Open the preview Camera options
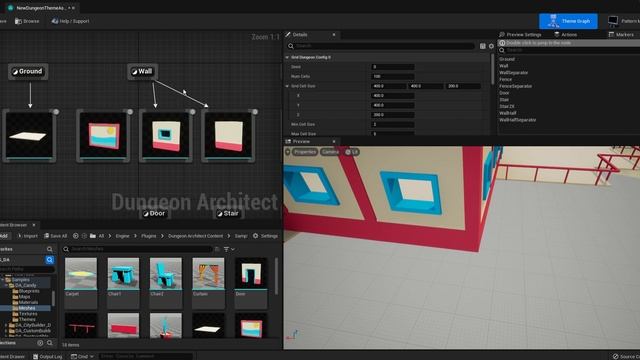The image size is (640, 360). (330, 152)
